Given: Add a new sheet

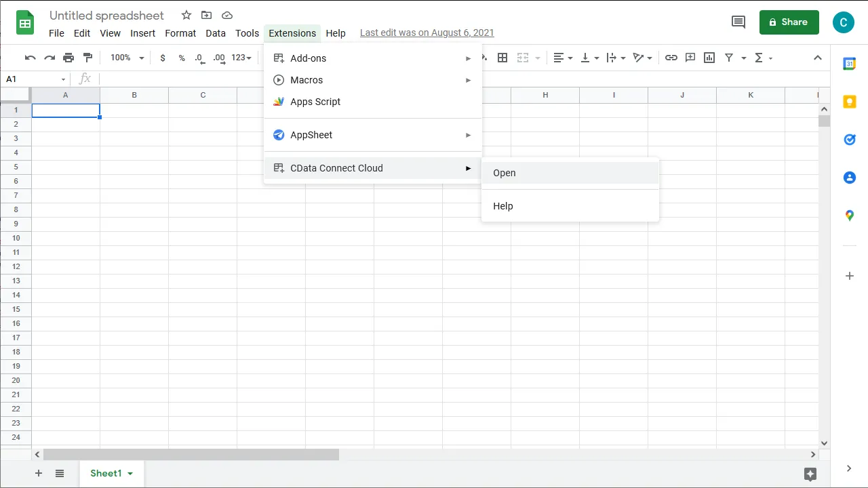Looking at the screenshot, I should click(39, 473).
